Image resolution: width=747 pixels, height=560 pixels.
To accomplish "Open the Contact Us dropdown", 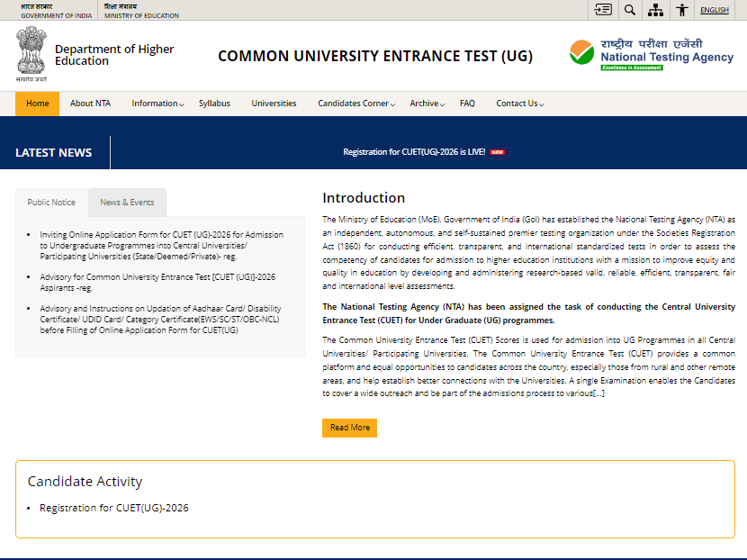I will [x=519, y=103].
